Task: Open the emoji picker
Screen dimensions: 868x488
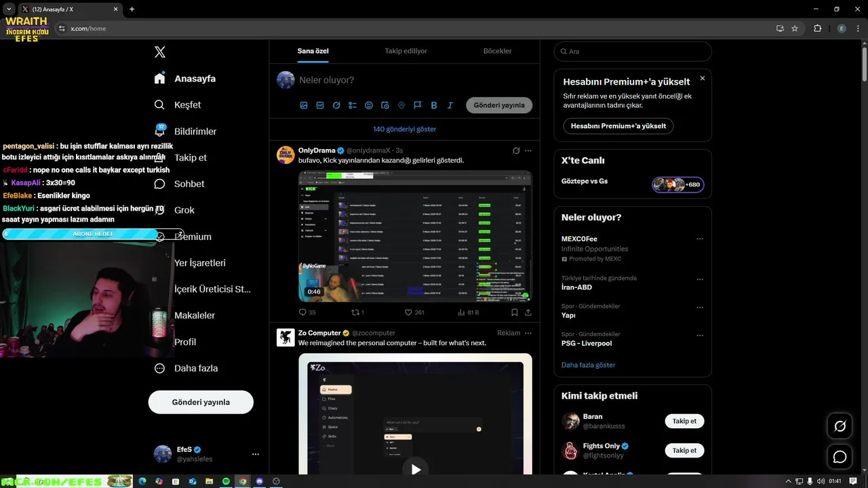Action: tap(369, 105)
